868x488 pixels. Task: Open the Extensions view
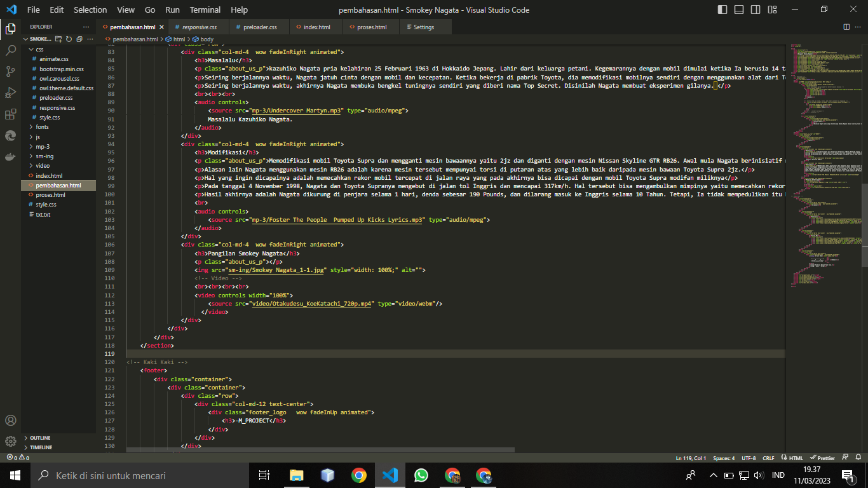[x=10, y=114]
